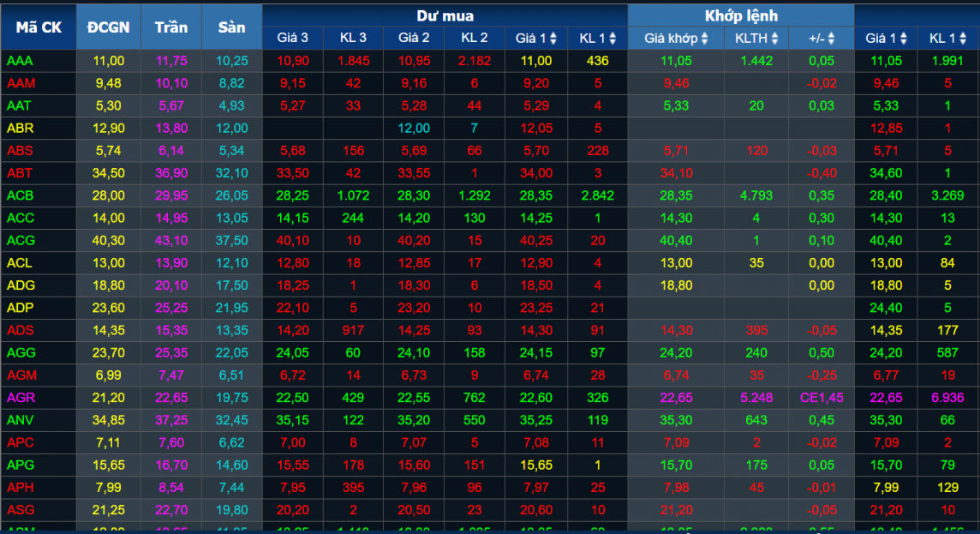This screenshot has height=534, width=980.
Task: Sort by the rightmost KL 1 column
Action: pos(964,39)
